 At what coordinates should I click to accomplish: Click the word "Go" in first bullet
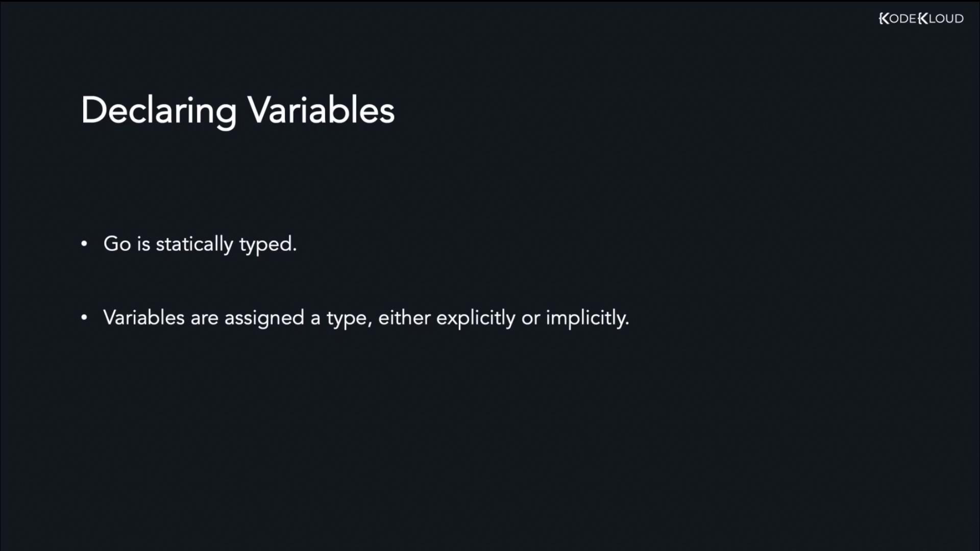pyautogui.click(x=117, y=244)
